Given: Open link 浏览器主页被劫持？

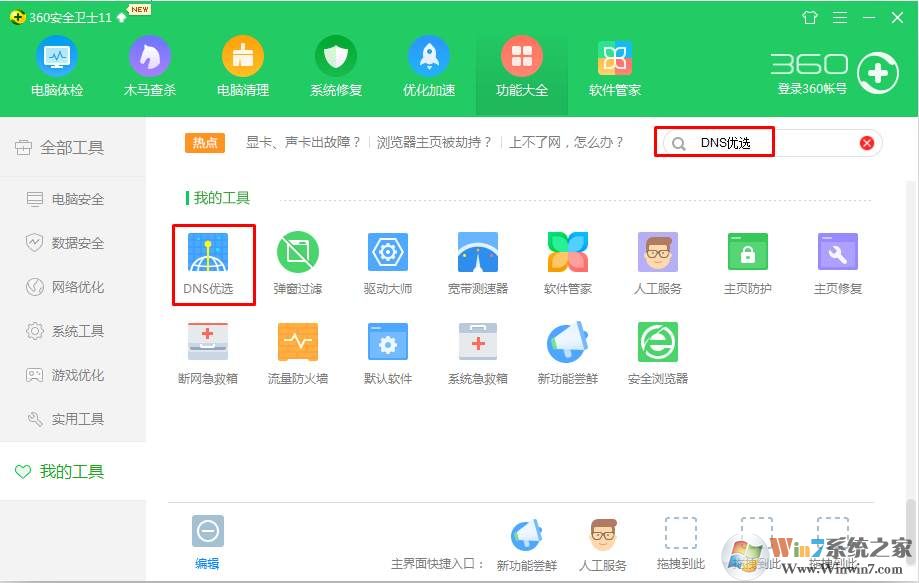Looking at the screenshot, I should pyautogui.click(x=434, y=142).
